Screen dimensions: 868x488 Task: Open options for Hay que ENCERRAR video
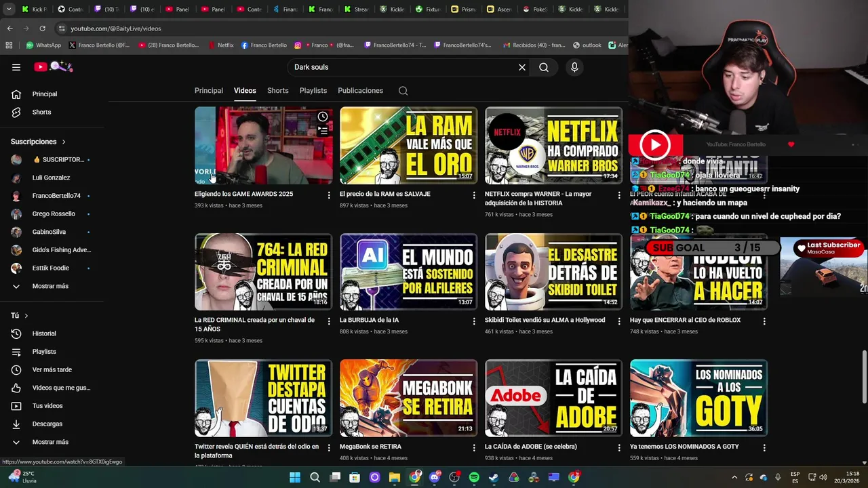[x=764, y=321]
